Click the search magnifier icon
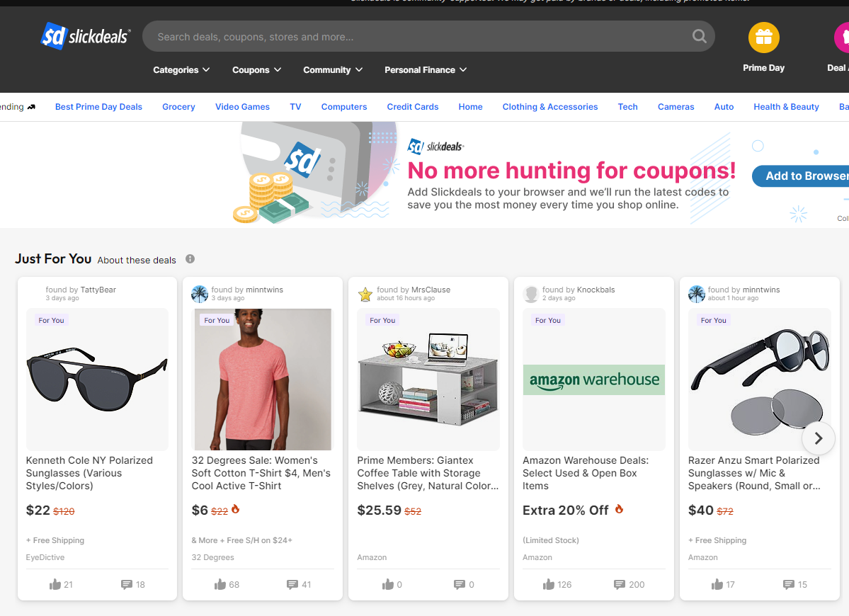 [x=699, y=36]
